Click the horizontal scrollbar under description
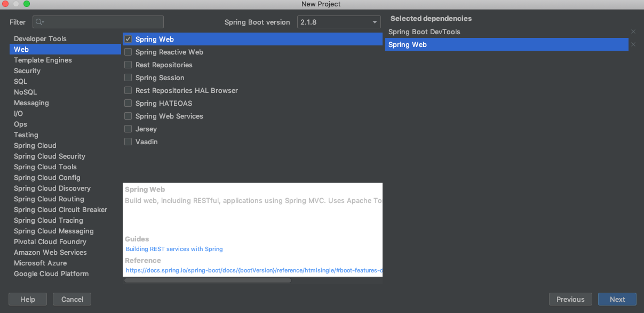This screenshot has width=644, height=313. (208, 280)
